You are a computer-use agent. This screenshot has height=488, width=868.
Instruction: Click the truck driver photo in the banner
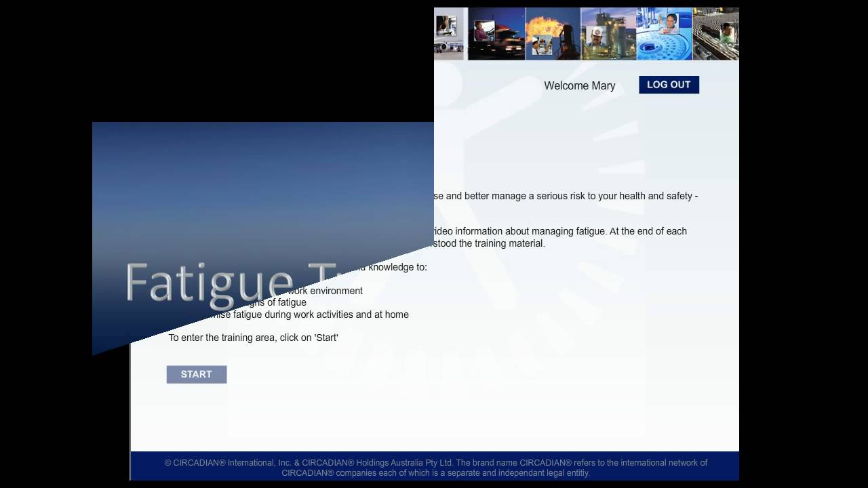point(496,34)
